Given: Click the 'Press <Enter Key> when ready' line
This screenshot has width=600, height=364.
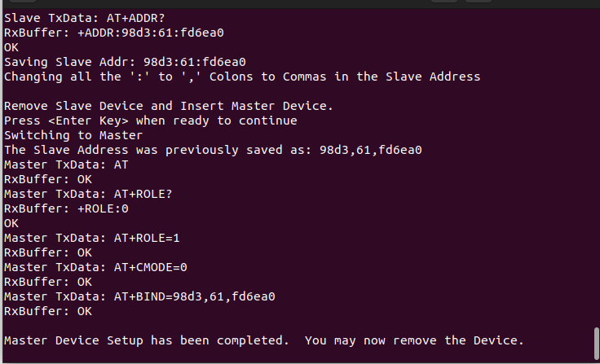Looking at the screenshot, I should pyautogui.click(x=151, y=121).
